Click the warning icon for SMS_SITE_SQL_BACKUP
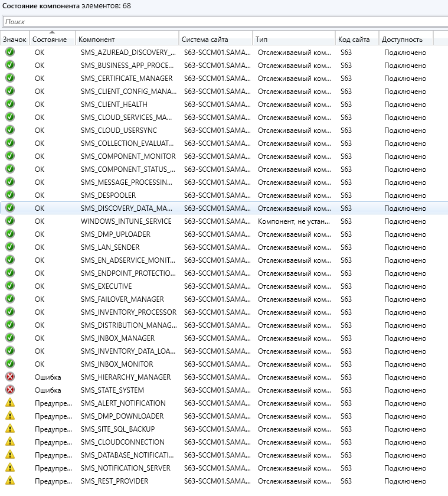The width and height of the screenshot is (448, 496). (x=10, y=428)
